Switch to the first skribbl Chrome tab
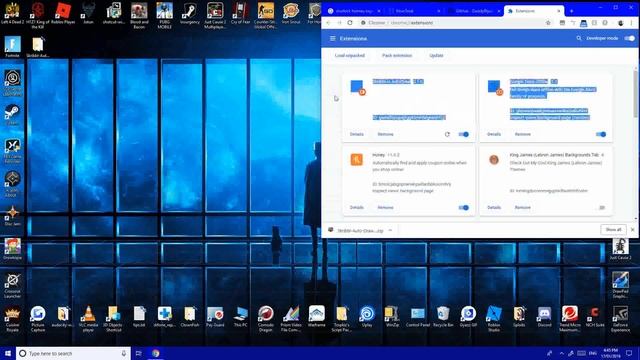The width and height of the screenshot is (640, 360). (x=353, y=11)
